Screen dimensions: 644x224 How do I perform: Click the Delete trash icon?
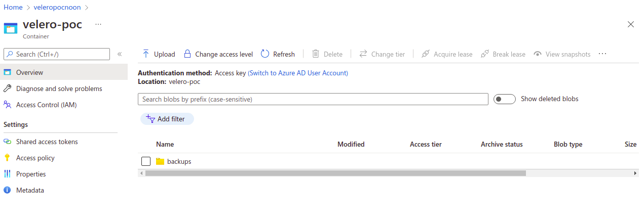(x=316, y=54)
